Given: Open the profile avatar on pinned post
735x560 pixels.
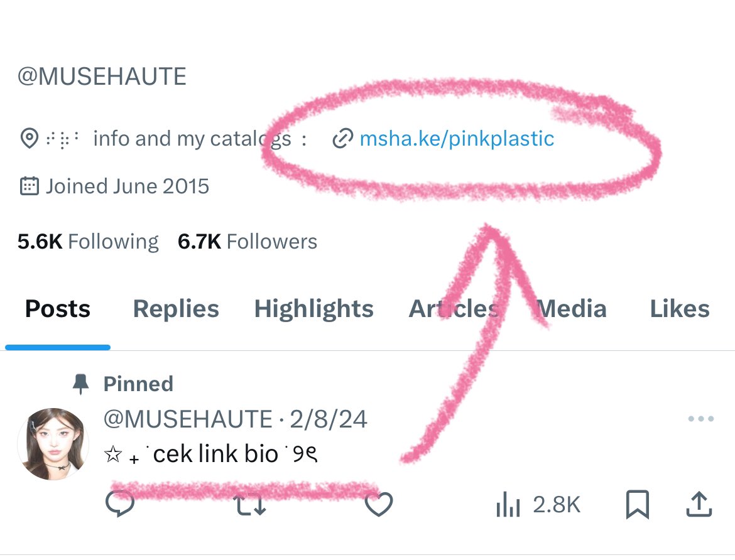Looking at the screenshot, I should pos(53,444).
